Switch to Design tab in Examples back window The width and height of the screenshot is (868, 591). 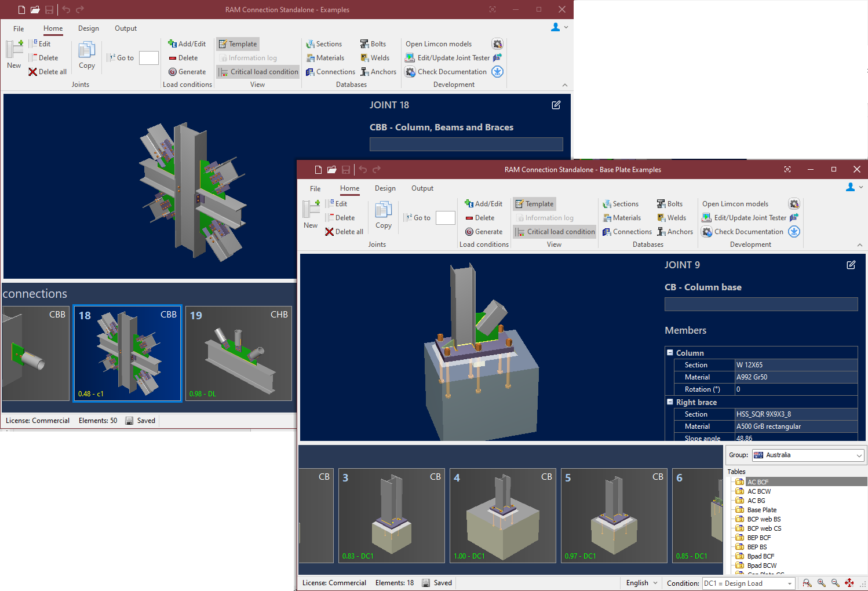[x=89, y=28]
